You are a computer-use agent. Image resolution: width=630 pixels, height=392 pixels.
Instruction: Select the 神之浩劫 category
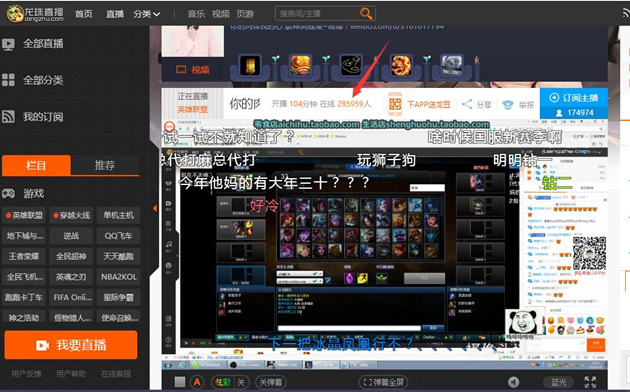click(24, 317)
